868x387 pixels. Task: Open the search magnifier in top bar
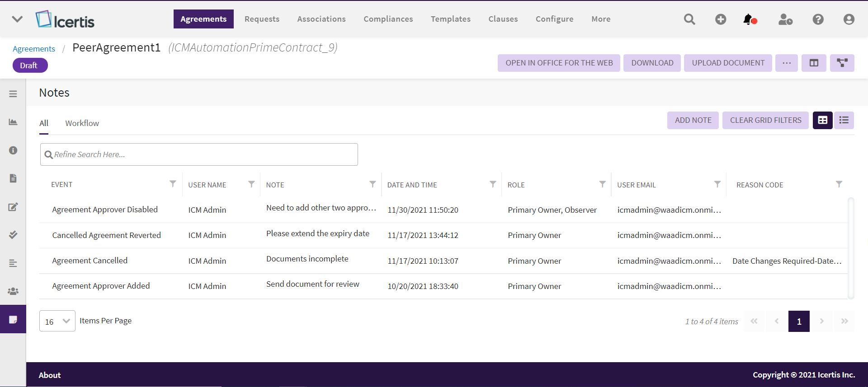point(689,19)
